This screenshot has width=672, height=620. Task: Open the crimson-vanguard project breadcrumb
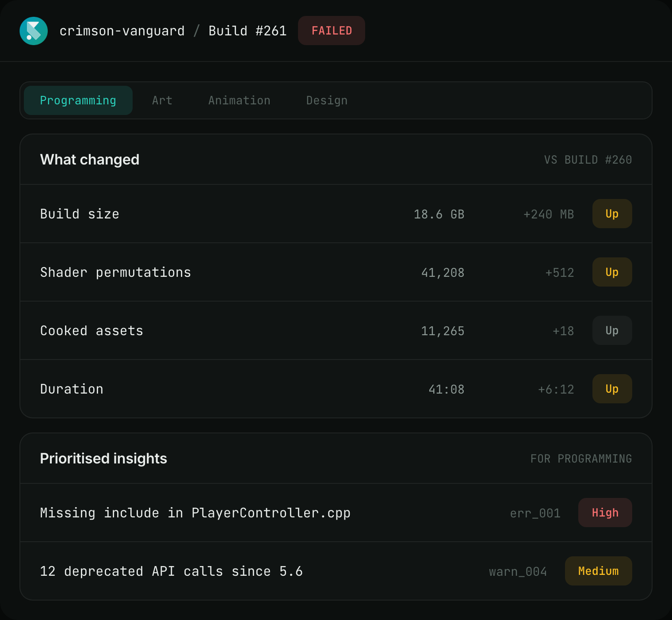122,31
